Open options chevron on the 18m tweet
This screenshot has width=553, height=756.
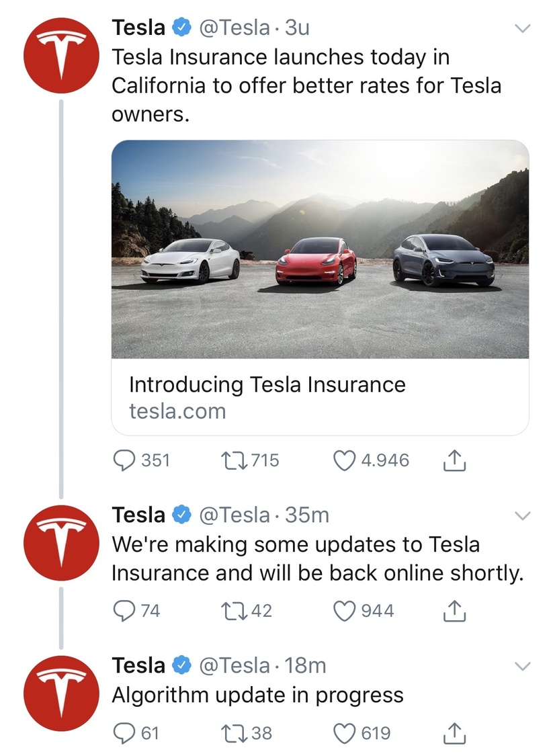point(522,666)
